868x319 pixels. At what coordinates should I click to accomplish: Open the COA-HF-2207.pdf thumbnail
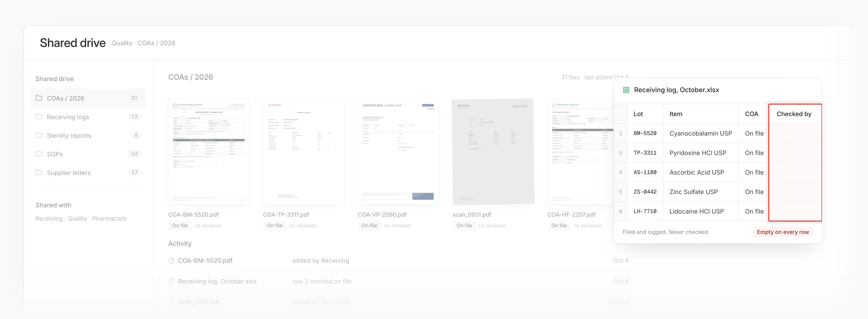(x=581, y=152)
